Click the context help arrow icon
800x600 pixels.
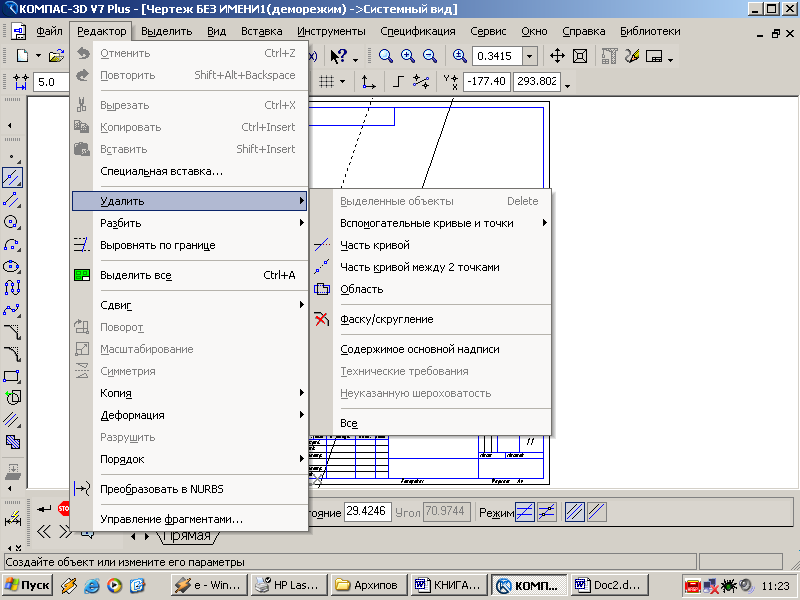point(339,56)
